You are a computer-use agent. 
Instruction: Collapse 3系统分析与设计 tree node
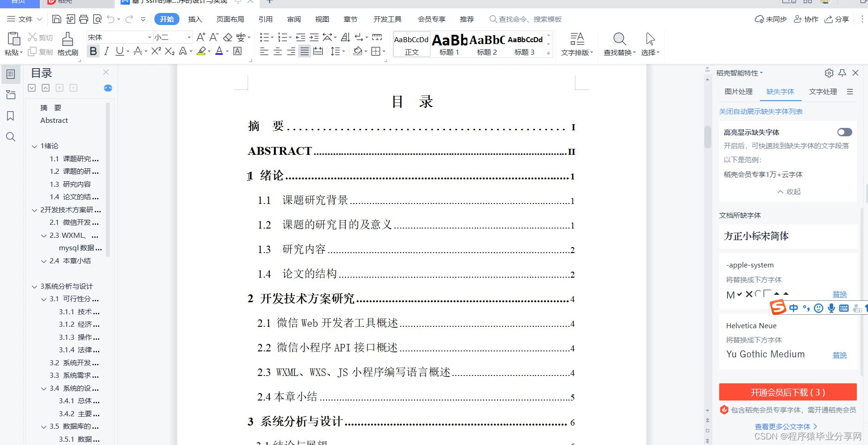pyautogui.click(x=34, y=286)
